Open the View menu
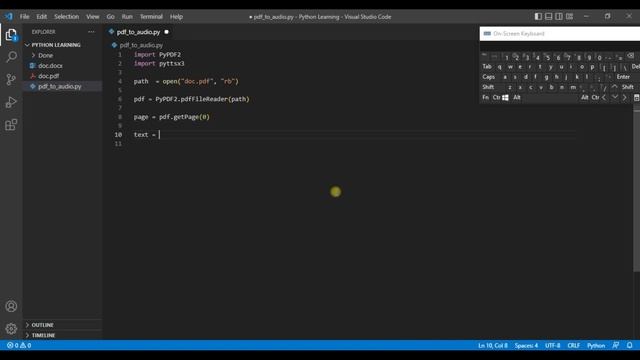The width and height of the screenshot is (640, 360). coord(93,17)
